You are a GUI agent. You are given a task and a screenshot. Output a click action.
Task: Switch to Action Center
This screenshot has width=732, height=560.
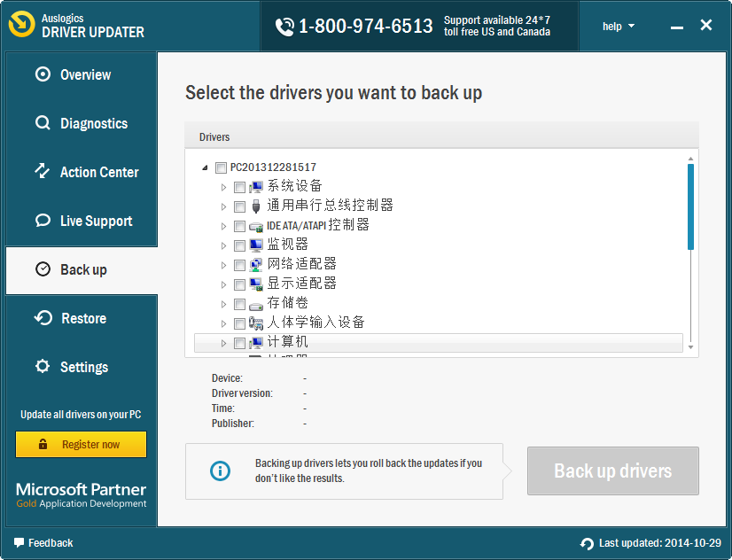coord(82,172)
